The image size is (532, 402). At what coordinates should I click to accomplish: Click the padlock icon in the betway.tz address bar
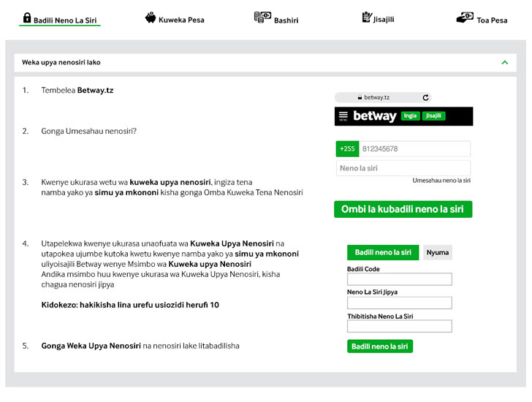pos(360,97)
